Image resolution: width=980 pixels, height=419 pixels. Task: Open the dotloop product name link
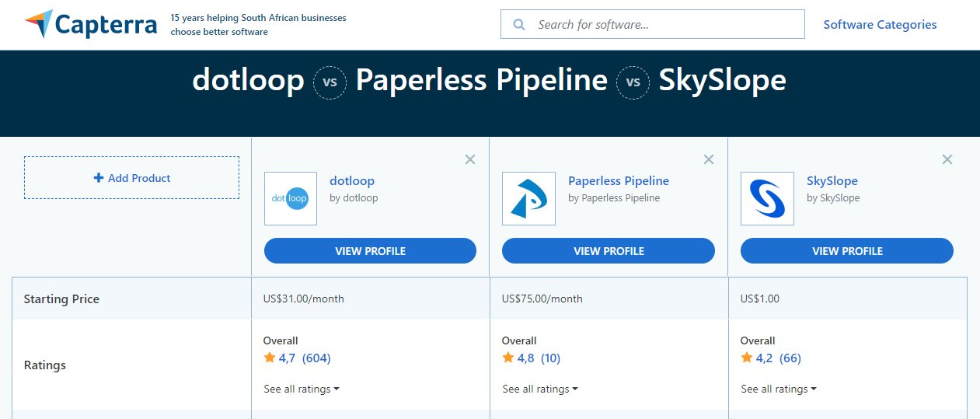(x=352, y=180)
